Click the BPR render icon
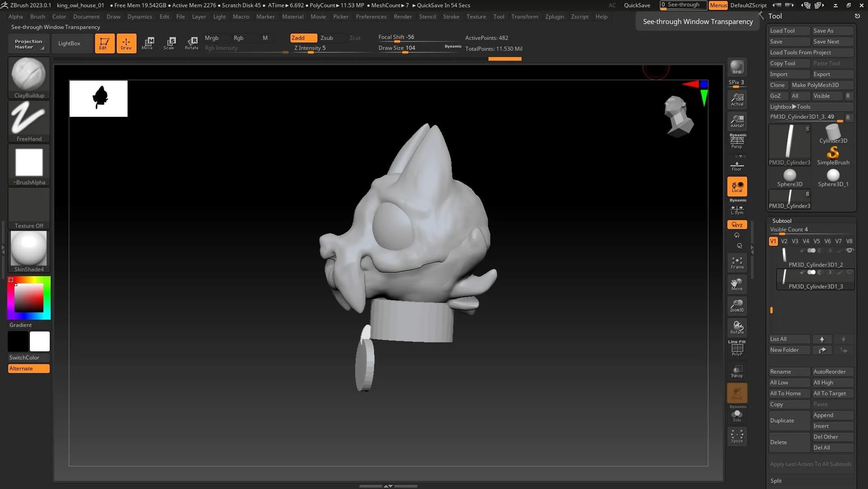Image resolution: width=868 pixels, height=489 pixels. (x=737, y=67)
